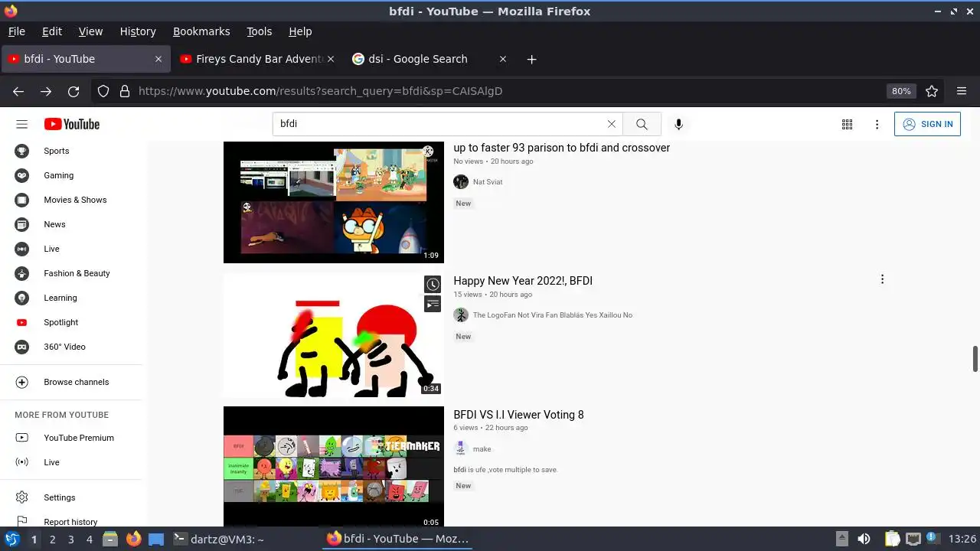Open the Edit menu
980x551 pixels.
[52, 31]
